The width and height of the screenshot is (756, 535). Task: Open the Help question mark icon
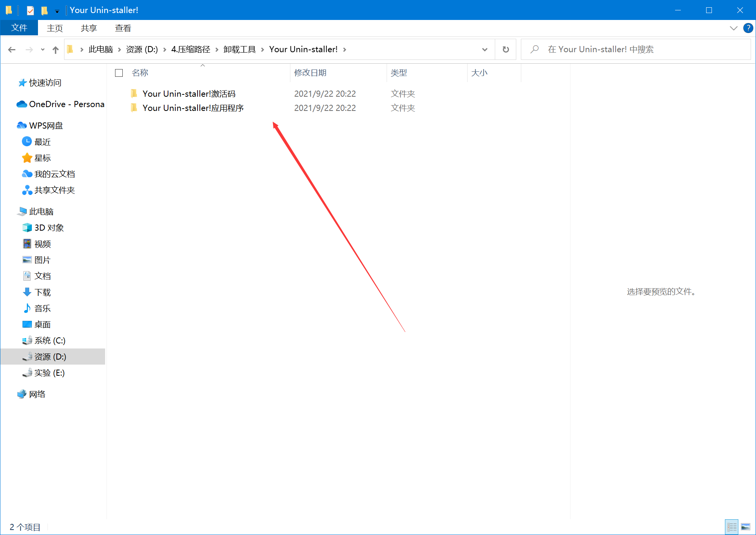748,28
